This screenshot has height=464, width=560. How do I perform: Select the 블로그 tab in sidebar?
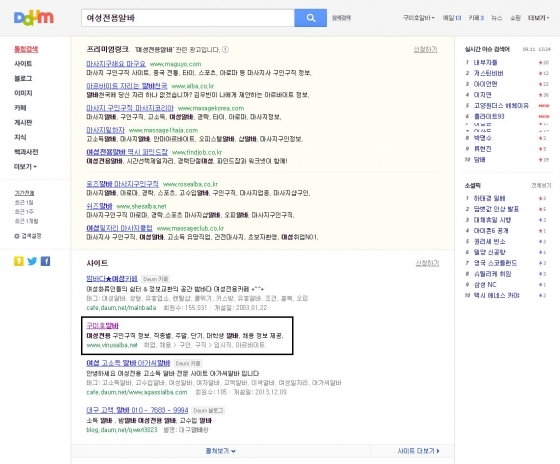[23, 79]
